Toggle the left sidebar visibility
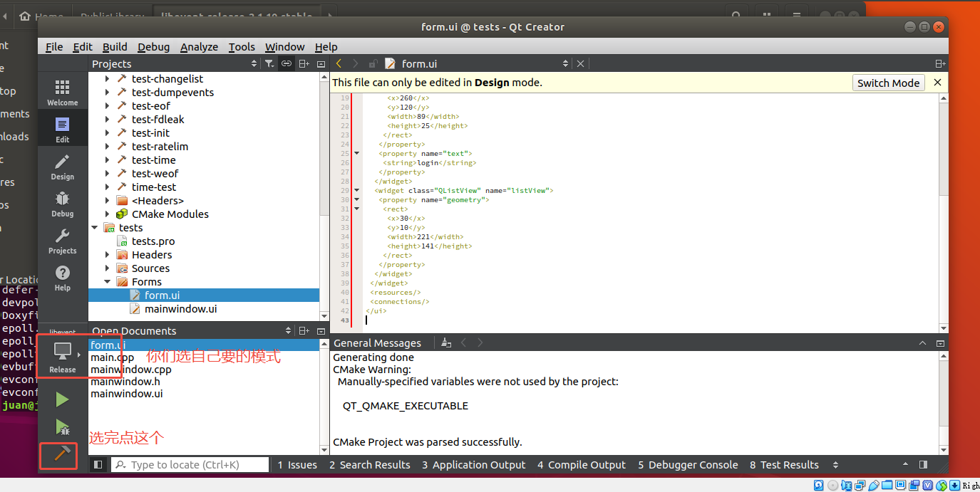Image resolution: width=980 pixels, height=492 pixels. click(98, 464)
